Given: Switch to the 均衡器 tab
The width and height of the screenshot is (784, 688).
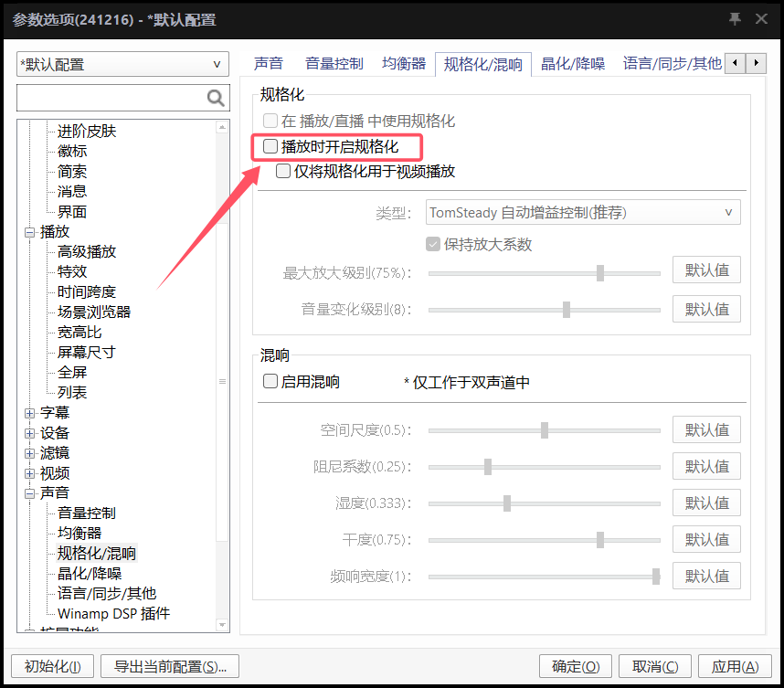Looking at the screenshot, I should click(x=404, y=64).
